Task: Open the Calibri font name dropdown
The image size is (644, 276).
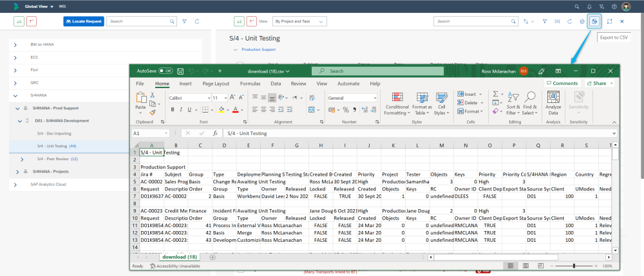Action: [208, 98]
